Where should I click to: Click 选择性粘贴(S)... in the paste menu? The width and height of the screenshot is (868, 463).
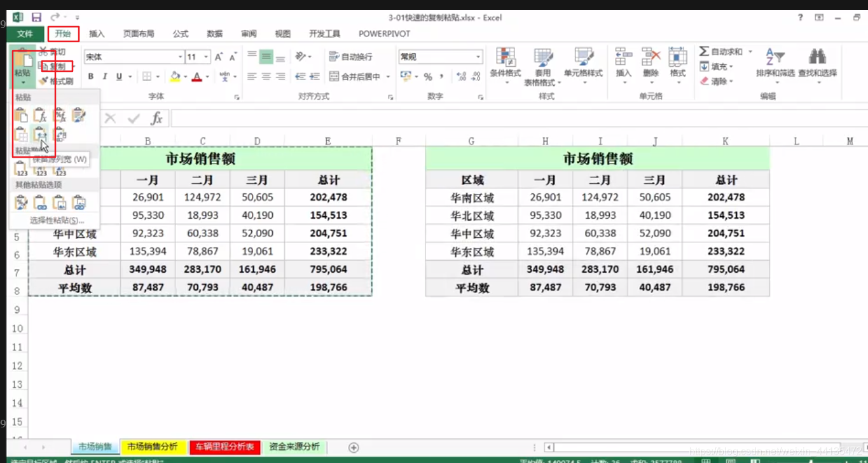[57, 221]
